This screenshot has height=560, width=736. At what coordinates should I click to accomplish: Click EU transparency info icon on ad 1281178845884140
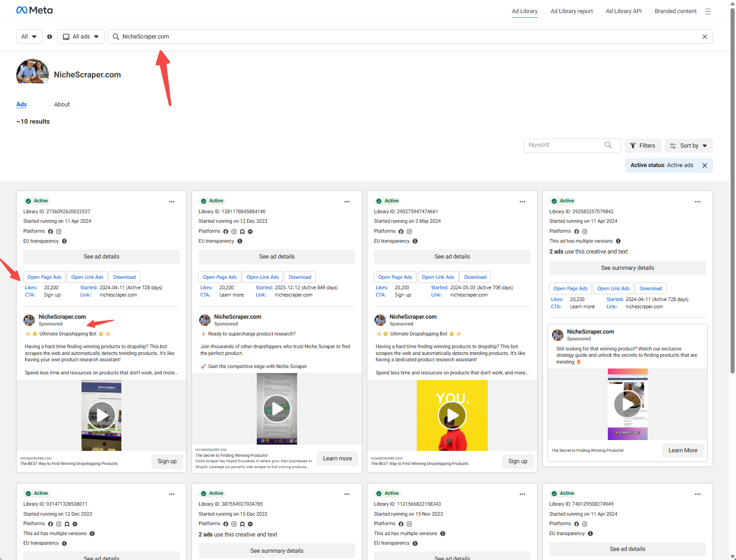pyautogui.click(x=240, y=241)
